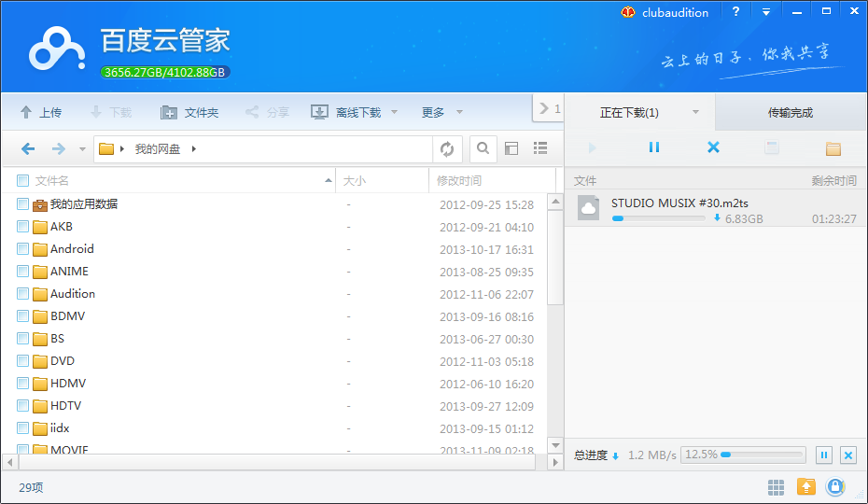Image resolution: width=868 pixels, height=504 pixels.
Task: Collapse the transfer panel with chevron
Action: (549, 108)
